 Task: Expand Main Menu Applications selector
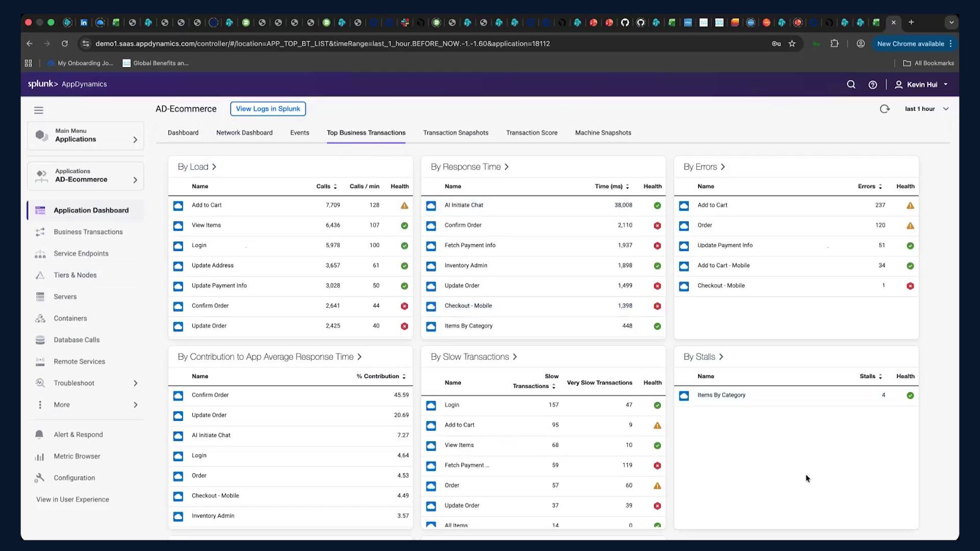[85, 136]
